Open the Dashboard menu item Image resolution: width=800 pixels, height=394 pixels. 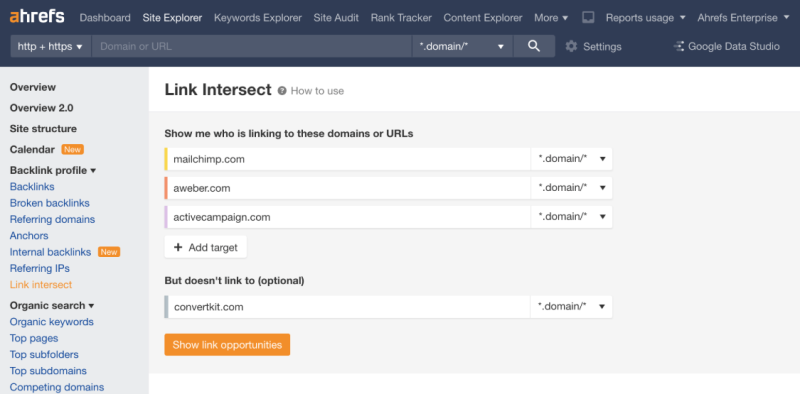[x=105, y=17]
